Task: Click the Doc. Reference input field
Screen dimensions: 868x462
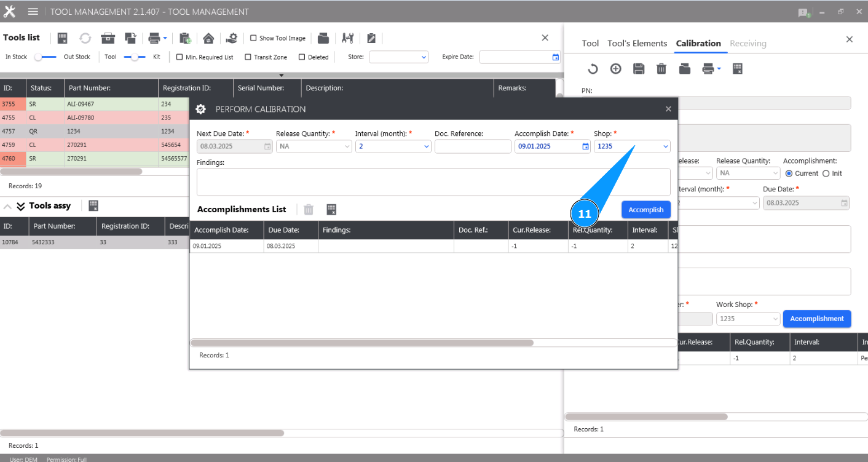Action: pos(473,146)
